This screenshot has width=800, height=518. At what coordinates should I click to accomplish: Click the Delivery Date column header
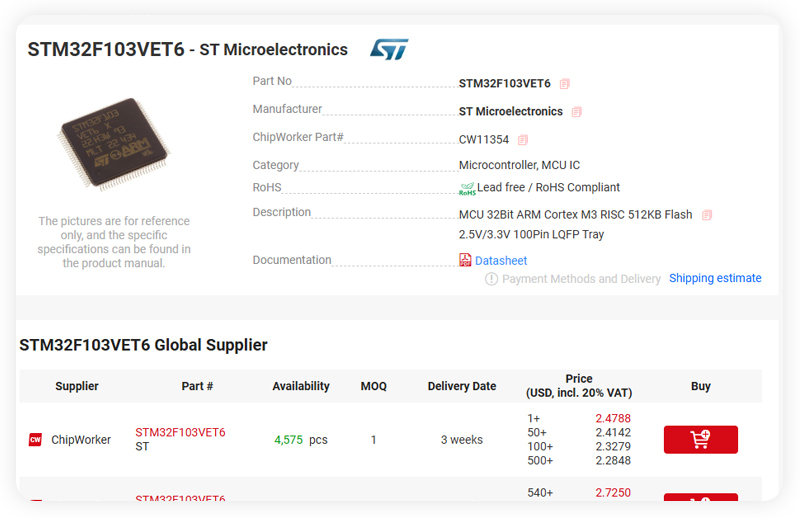(x=462, y=386)
